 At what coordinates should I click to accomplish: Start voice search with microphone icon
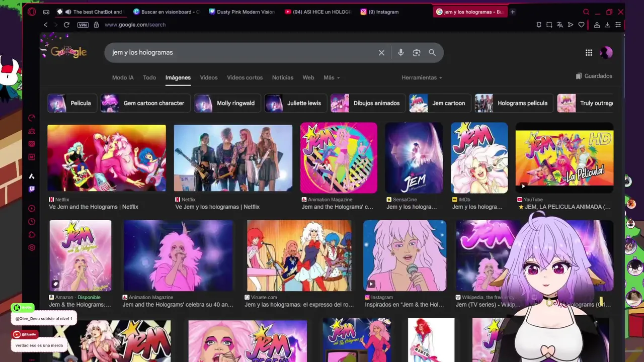[x=400, y=52]
